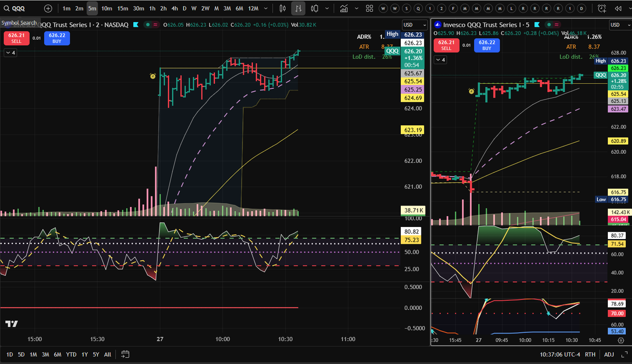Open the layout grid templates icon

point(369,8)
